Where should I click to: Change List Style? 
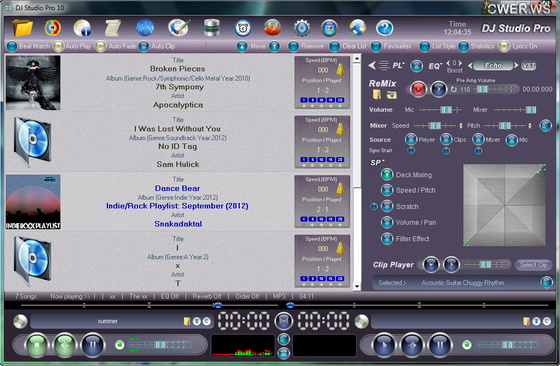point(425,46)
